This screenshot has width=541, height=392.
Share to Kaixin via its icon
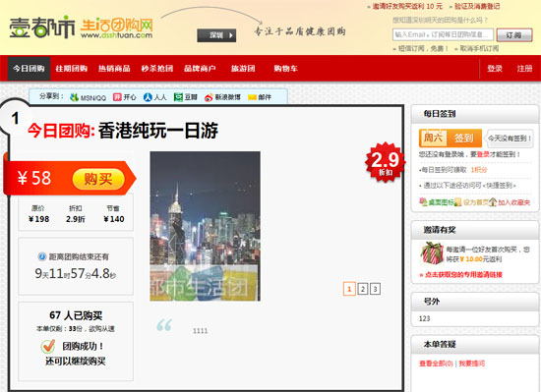click(x=117, y=97)
